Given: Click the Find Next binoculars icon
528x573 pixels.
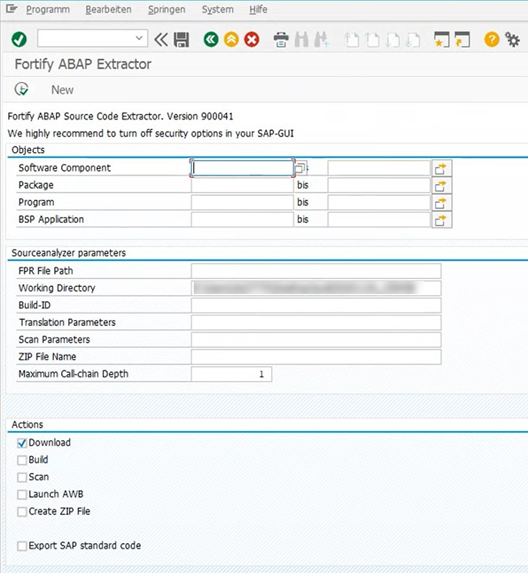Looking at the screenshot, I should (x=322, y=39).
